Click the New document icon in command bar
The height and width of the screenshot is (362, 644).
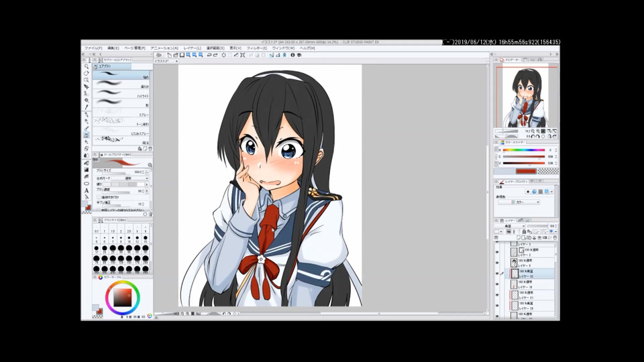point(169,55)
